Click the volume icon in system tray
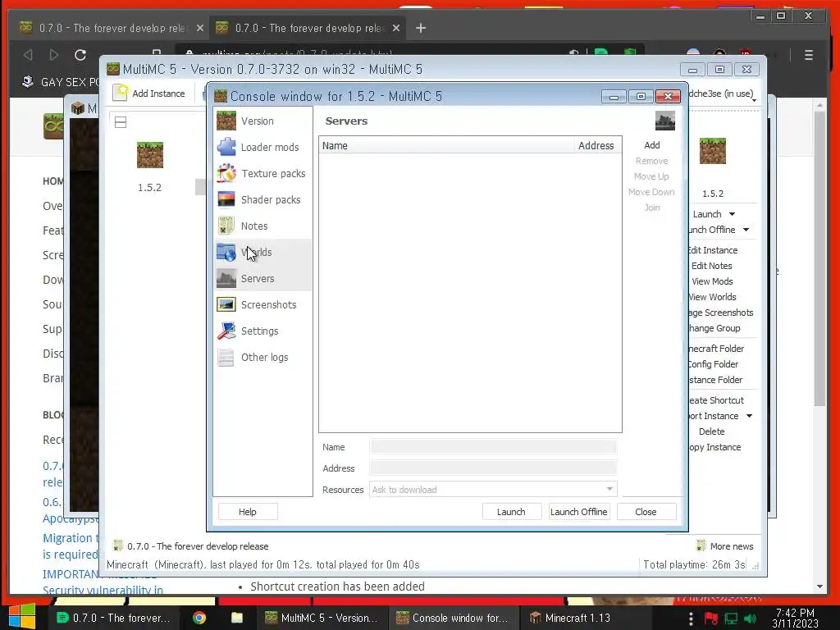 pos(750,619)
